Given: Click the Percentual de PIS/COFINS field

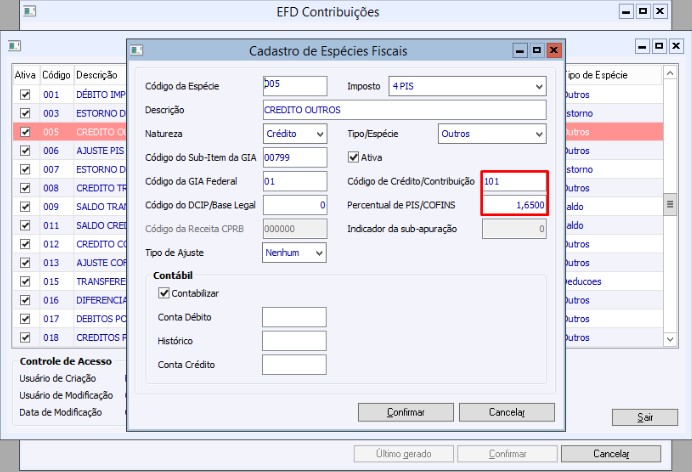Looking at the screenshot, I should coord(514,205).
